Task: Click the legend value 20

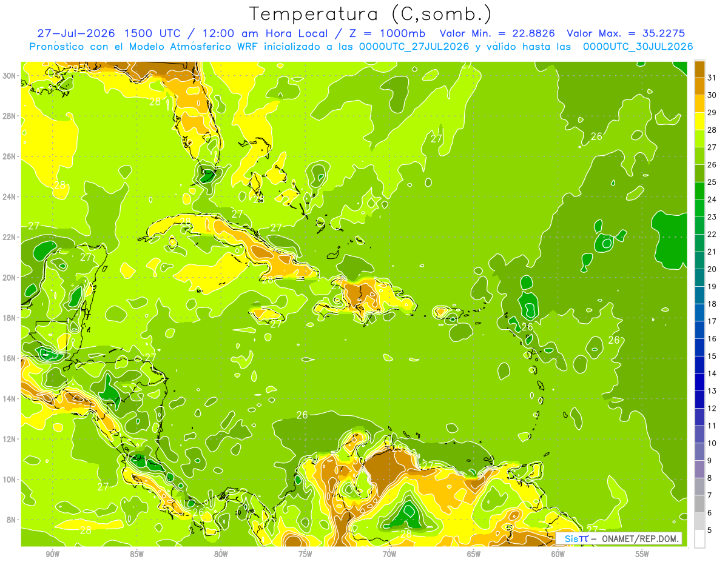Action: [x=712, y=269]
